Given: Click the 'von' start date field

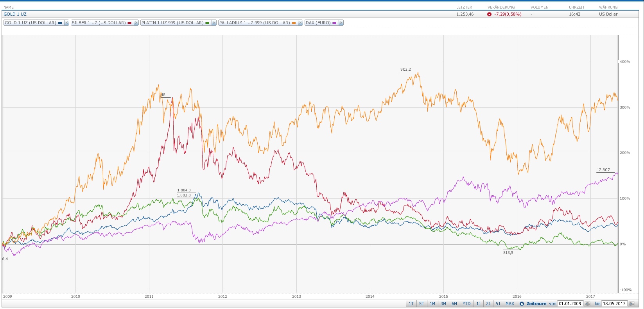Looking at the screenshot, I should pyautogui.click(x=570, y=304).
